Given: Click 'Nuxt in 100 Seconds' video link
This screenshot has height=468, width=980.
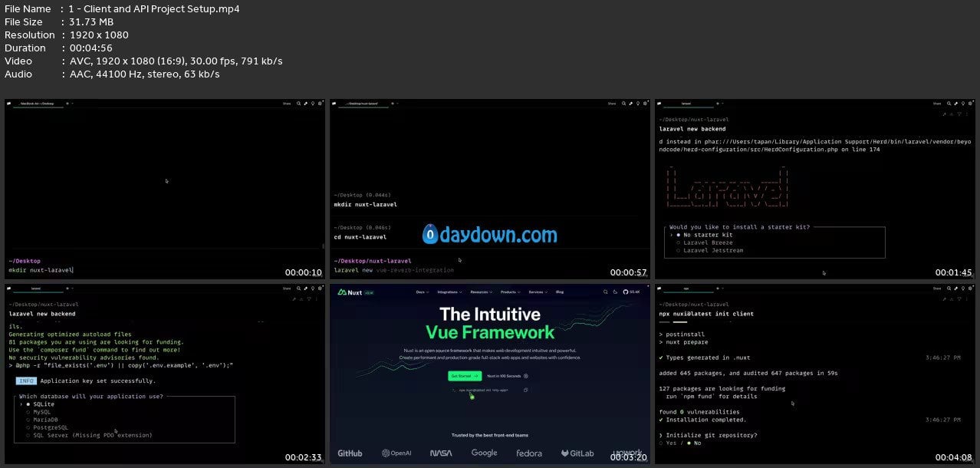Looking at the screenshot, I should coord(507,376).
